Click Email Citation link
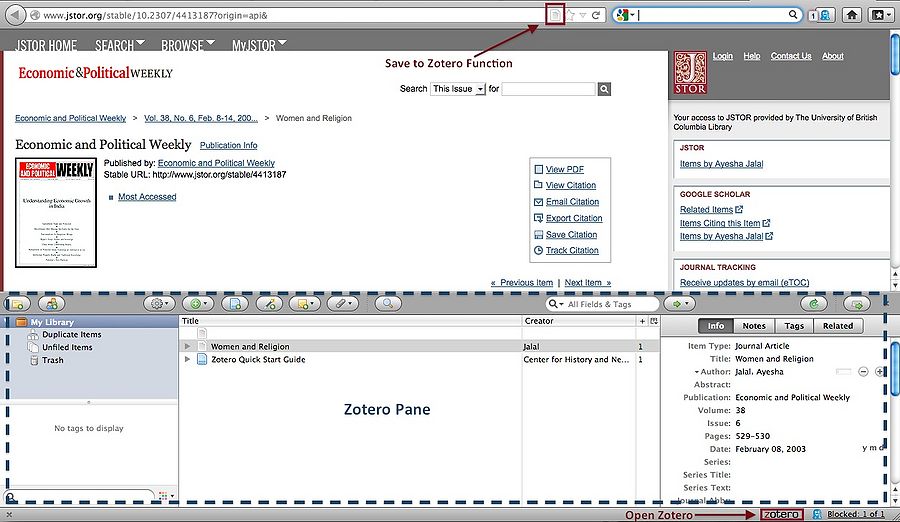The image size is (900, 522). coord(572,202)
